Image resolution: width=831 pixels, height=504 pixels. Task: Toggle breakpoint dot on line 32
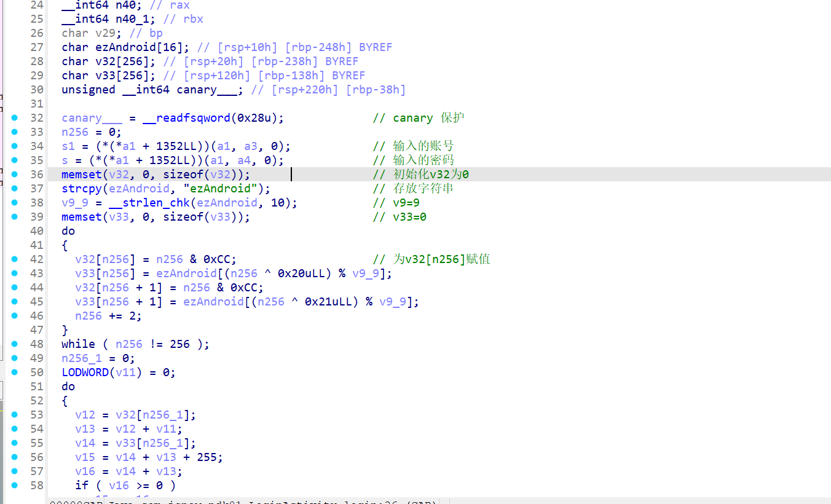coord(15,118)
